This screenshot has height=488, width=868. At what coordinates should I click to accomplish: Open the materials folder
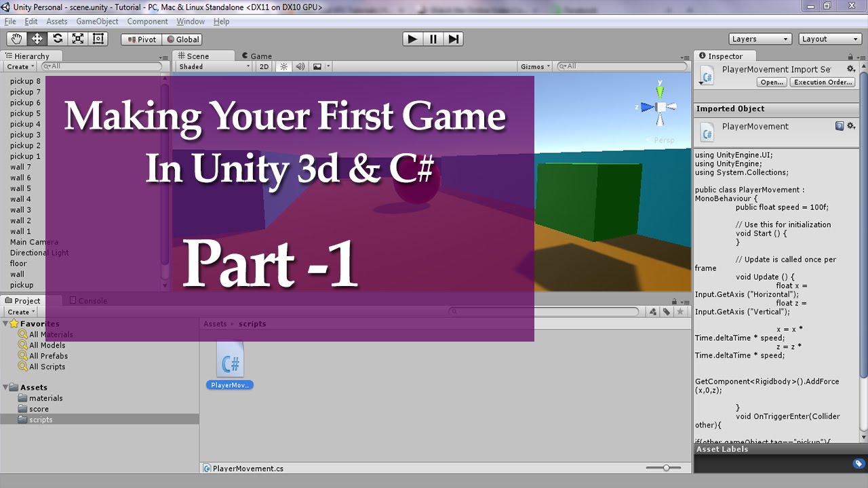click(45, 399)
